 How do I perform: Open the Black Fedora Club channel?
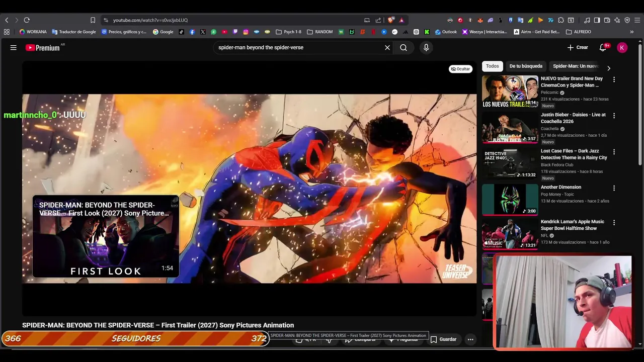[557, 165]
